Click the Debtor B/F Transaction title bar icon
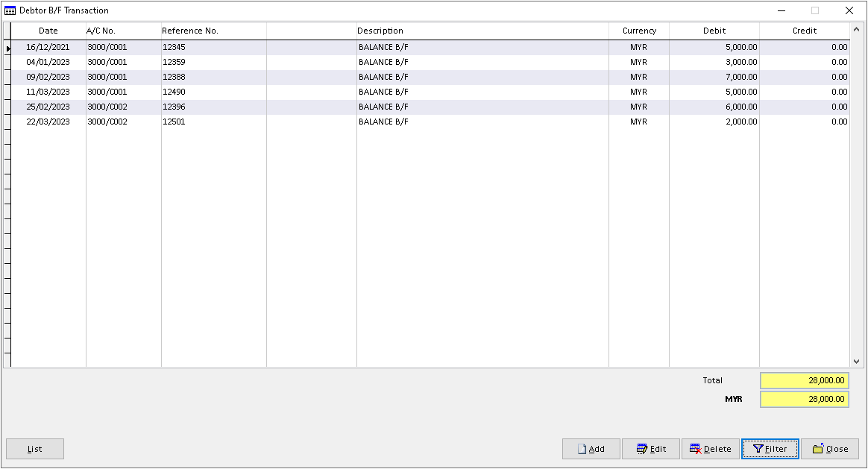The width and height of the screenshot is (868, 469). [9, 10]
